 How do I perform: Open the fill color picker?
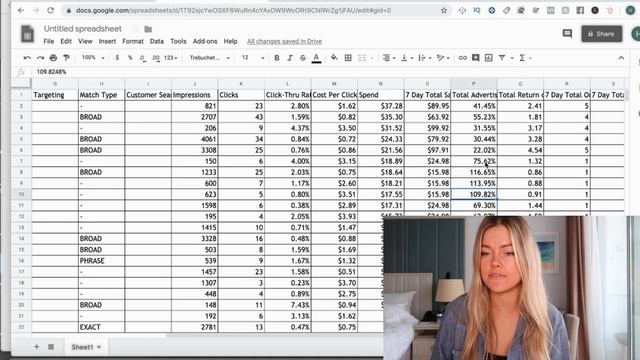pos(334,58)
